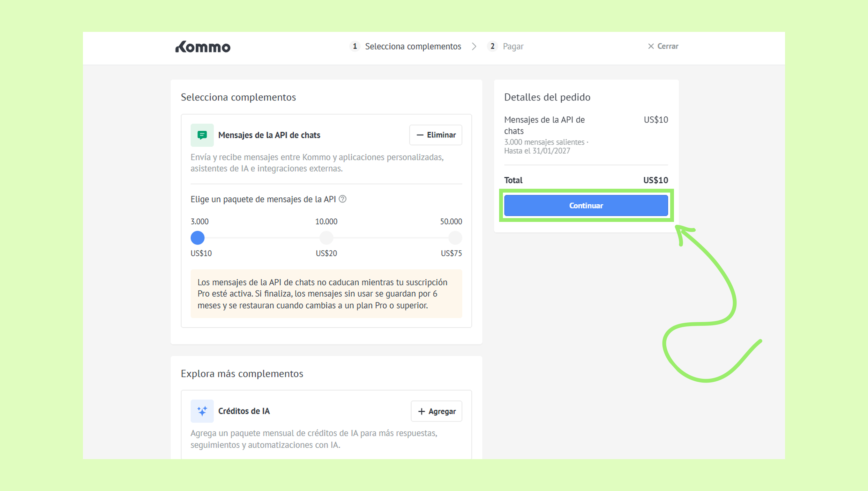
Task: Click 'Elige un paquete de mensajes' label
Action: pos(263,199)
